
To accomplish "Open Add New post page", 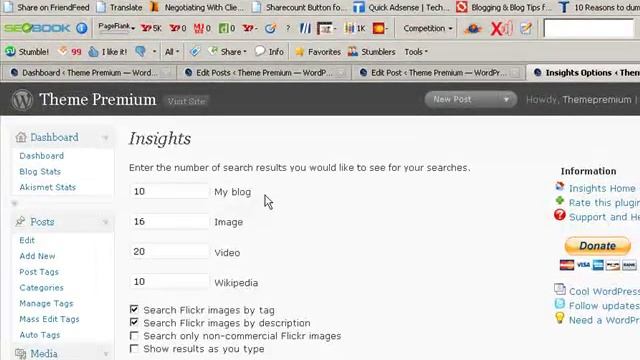I will pyautogui.click(x=37, y=256).
